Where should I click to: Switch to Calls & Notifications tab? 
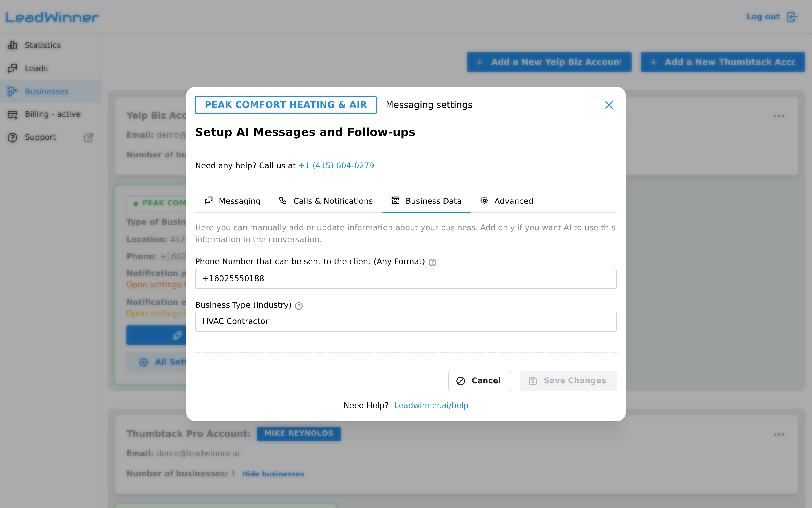click(325, 201)
